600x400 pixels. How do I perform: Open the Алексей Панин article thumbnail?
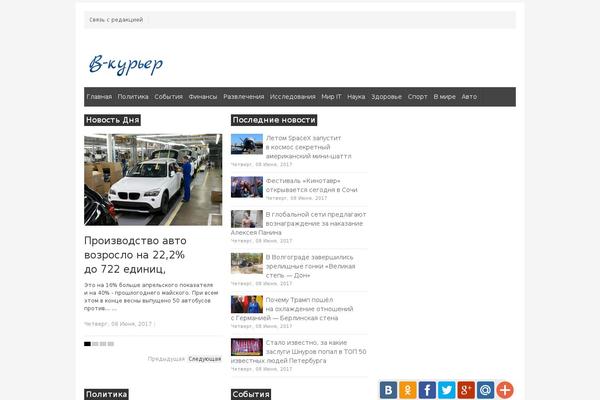247,219
